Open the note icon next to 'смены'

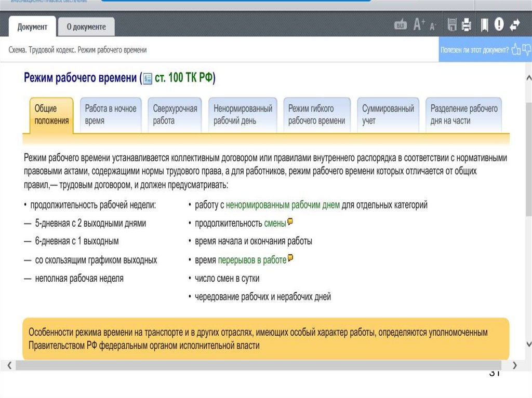[290, 222]
